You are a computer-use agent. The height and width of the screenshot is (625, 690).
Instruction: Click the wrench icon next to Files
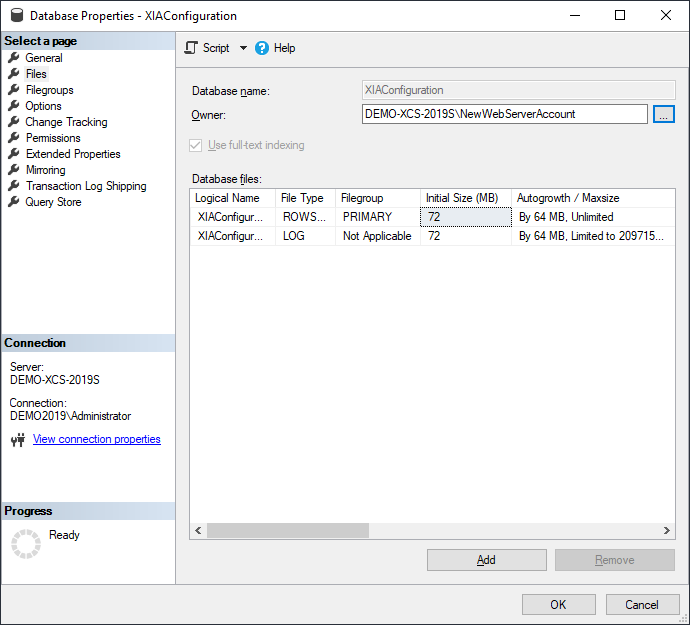(14, 74)
